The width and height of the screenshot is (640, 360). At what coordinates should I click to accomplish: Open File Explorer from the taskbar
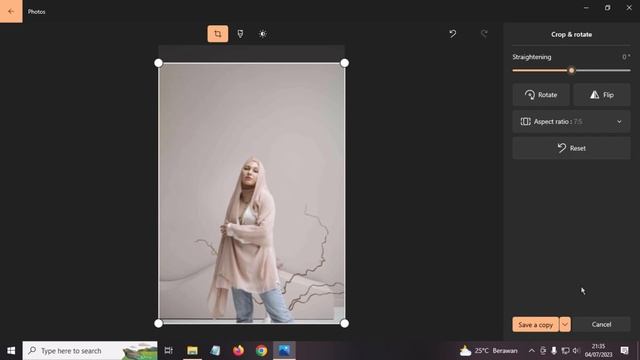192,351
